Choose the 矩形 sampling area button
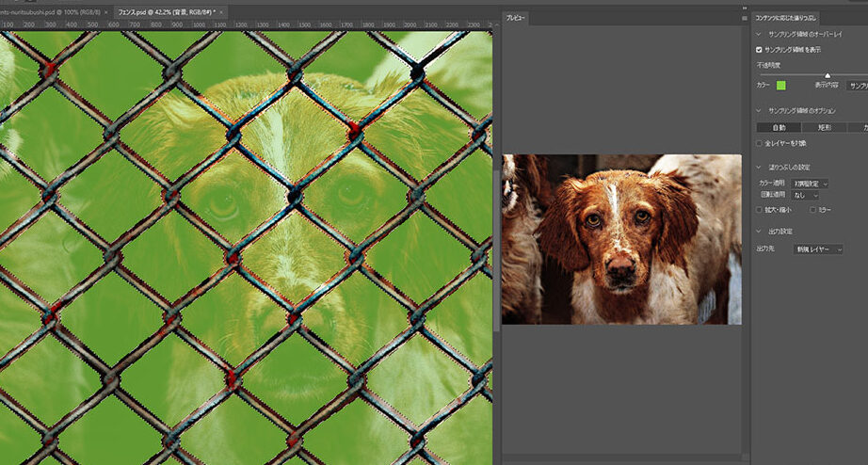Screen dimensions: 868x465 825,127
